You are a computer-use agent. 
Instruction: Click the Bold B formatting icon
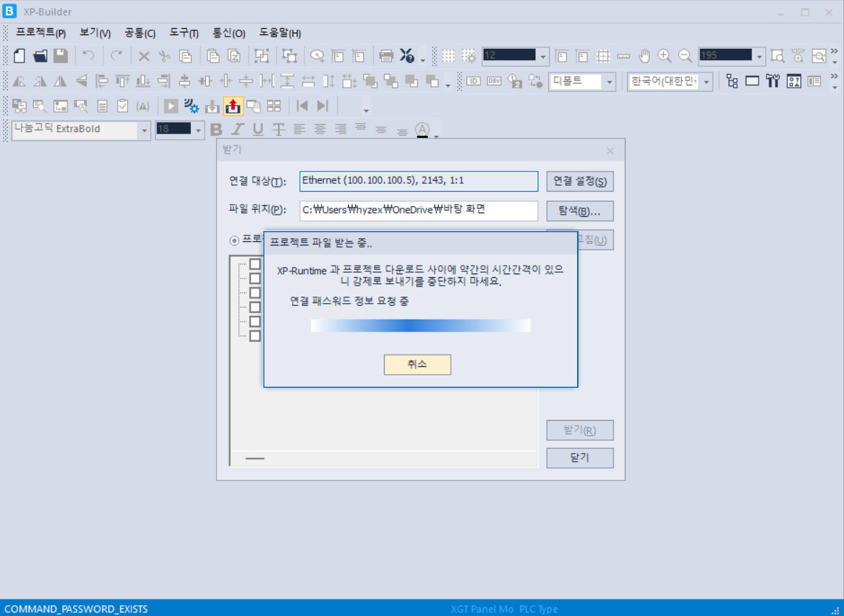[x=217, y=129]
